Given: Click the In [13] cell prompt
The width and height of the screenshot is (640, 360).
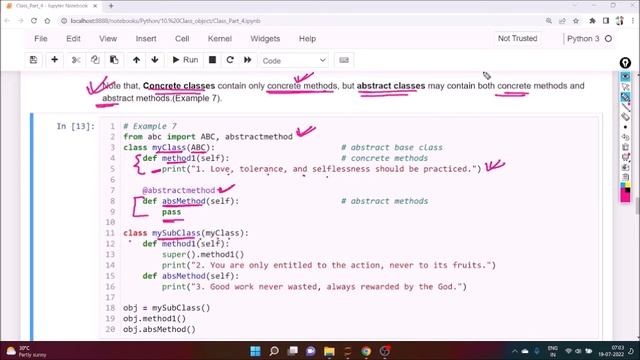Looking at the screenshot, I should pos(76,126).
